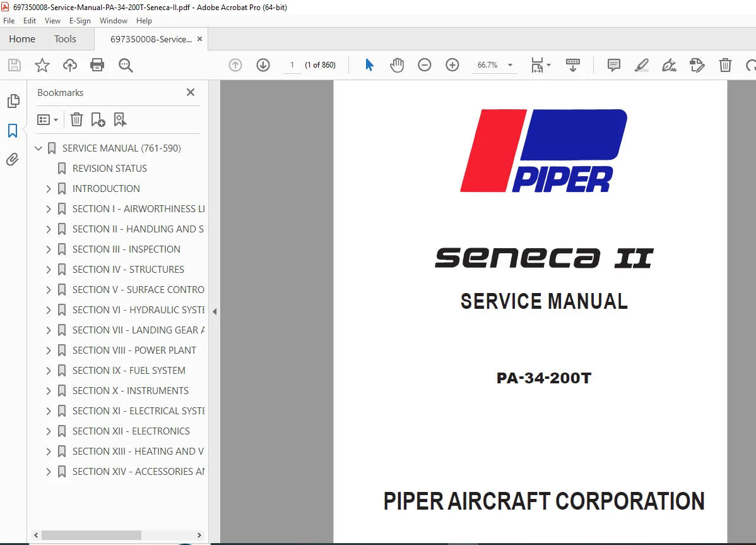Zoom in with the plus icon

tap(452, 65)
